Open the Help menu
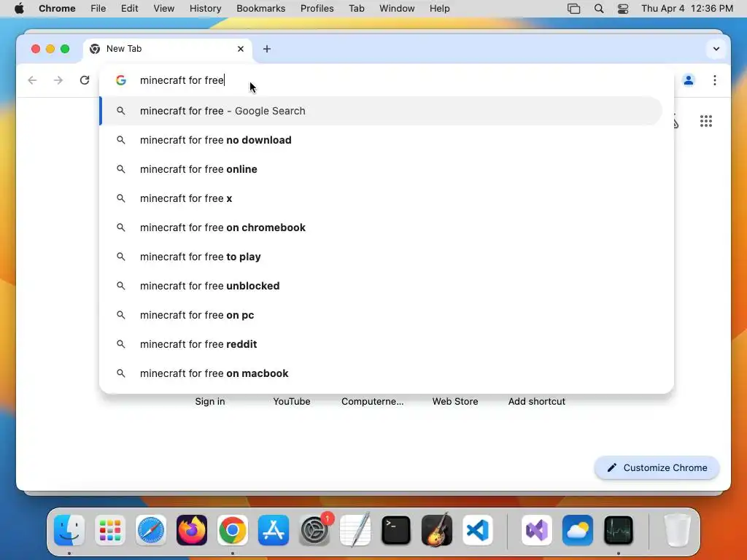747x560 pixels. pyautogui.click(x=439, y=9)
